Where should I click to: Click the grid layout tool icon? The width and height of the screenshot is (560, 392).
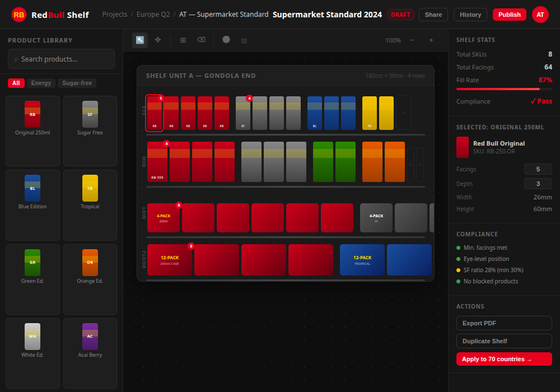[183, 40]
